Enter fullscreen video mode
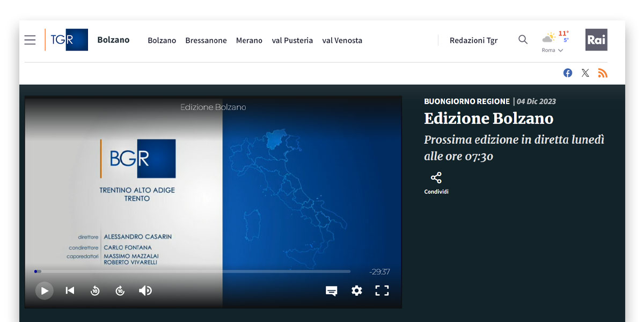Image resolution: width=644 pixels, height=322 pixels. tap(382, 290)
